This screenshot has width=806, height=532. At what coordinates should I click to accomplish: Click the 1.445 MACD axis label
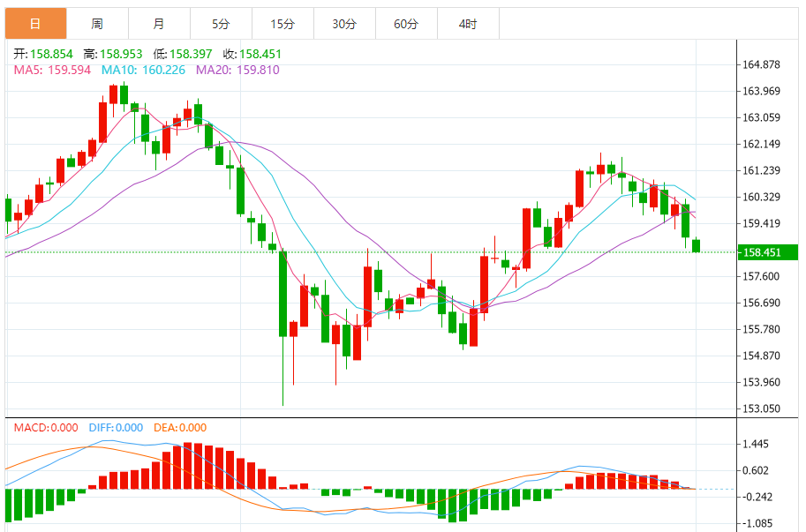click(756, 444)
